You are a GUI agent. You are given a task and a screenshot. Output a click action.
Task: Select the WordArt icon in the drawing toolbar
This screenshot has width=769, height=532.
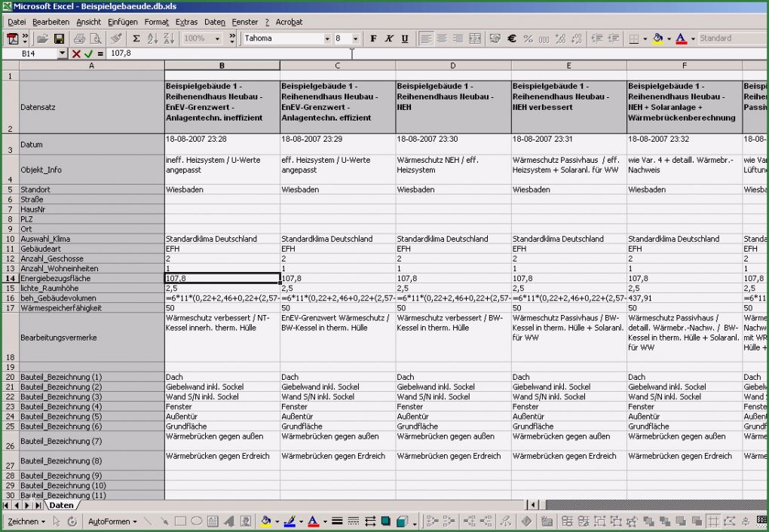(x=228, y=520)
